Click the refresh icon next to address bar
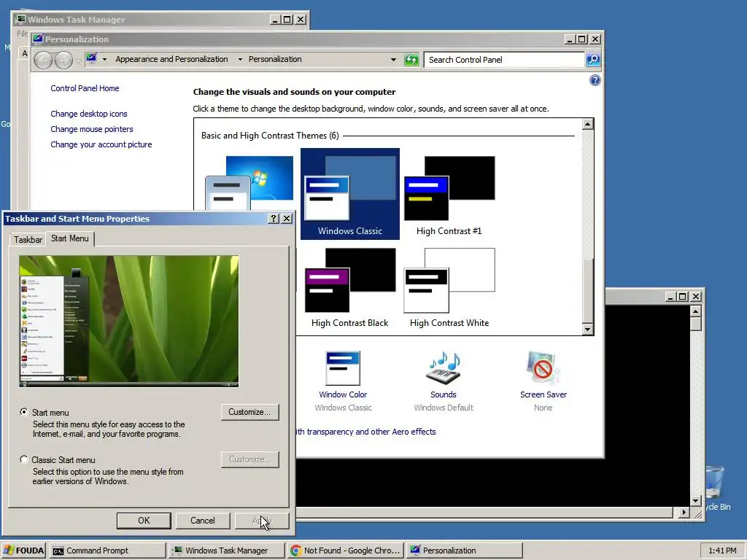The image size is (747, 560). [411, 60]
